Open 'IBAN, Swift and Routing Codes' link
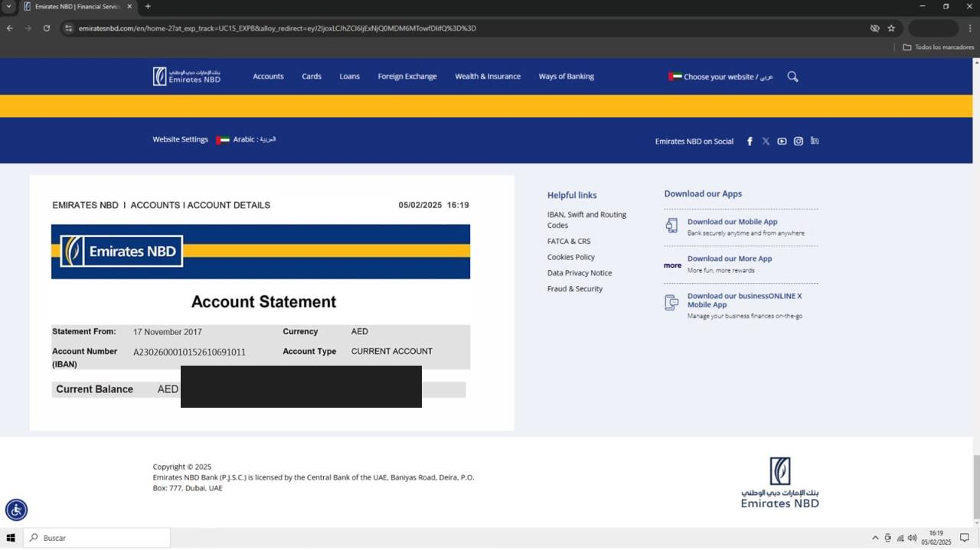Image resolution: width=980 pixels, height=550 pixels. [586, 220]
